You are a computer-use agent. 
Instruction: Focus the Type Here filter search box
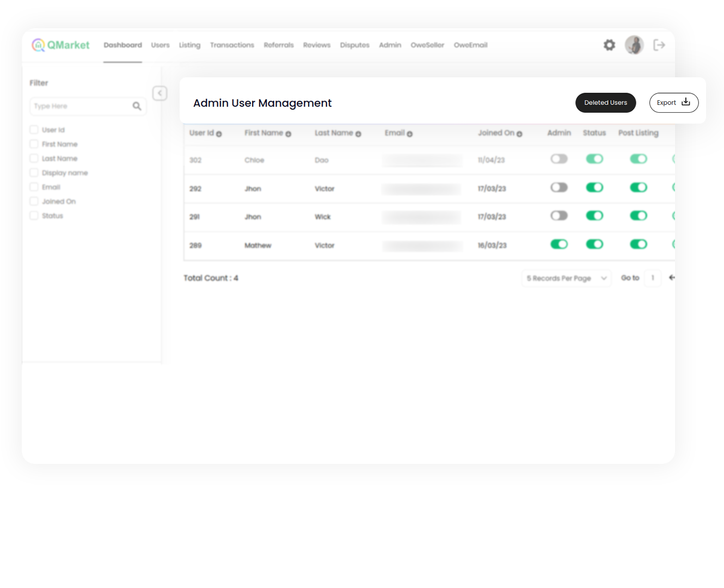click(81, 106)
